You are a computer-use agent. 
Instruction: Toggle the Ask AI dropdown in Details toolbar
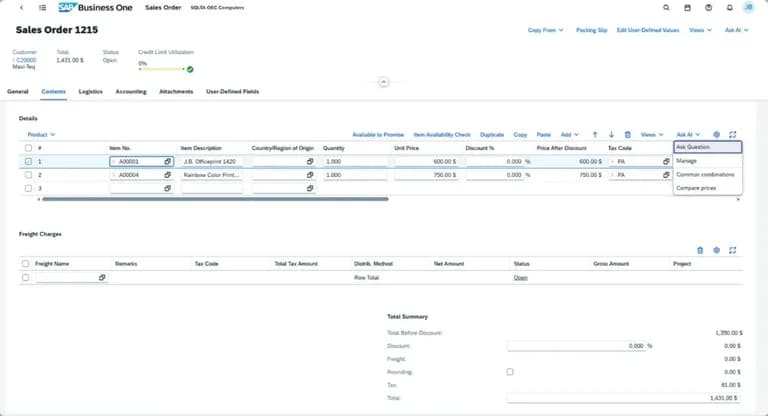[688, 134]
